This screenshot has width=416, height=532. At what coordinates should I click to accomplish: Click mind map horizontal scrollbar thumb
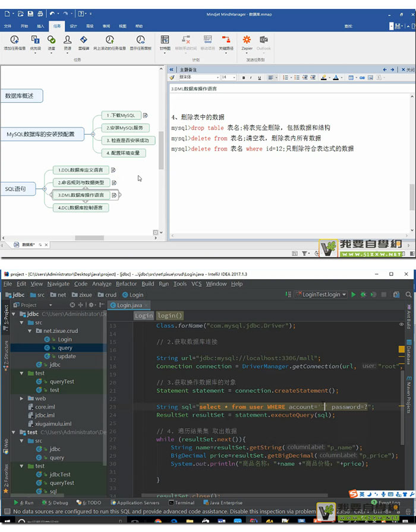[89, 238]
